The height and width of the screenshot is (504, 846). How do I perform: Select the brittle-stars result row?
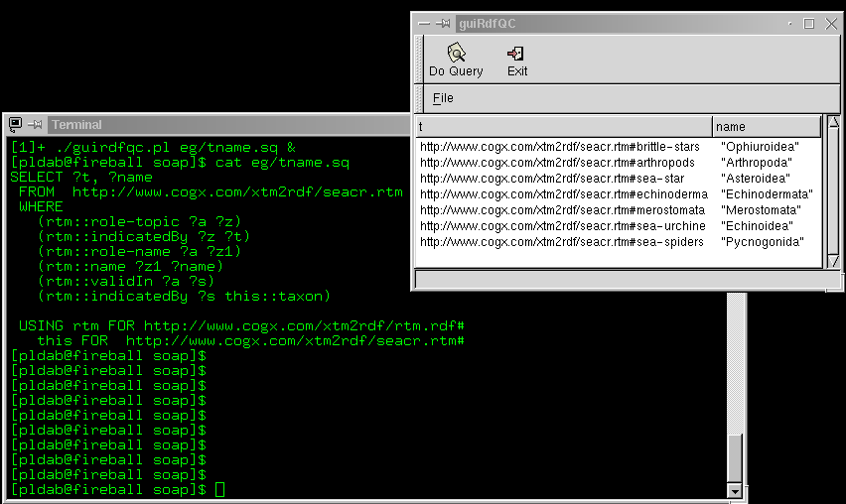point(560,147)
